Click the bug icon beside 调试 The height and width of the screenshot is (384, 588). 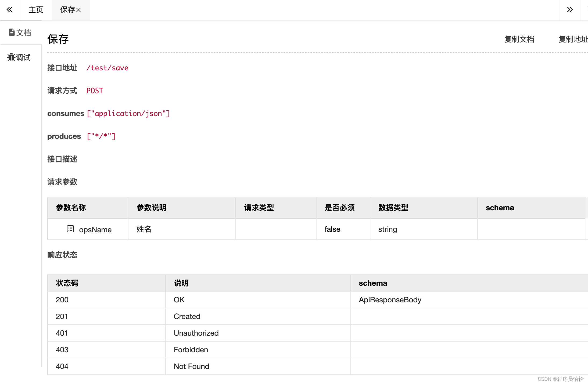click(11, 57)
